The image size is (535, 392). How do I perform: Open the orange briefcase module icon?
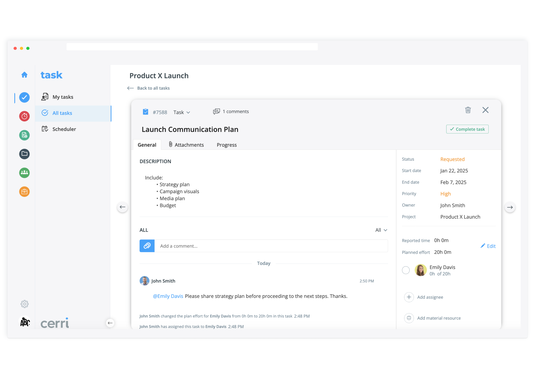[x=24, y=192]
